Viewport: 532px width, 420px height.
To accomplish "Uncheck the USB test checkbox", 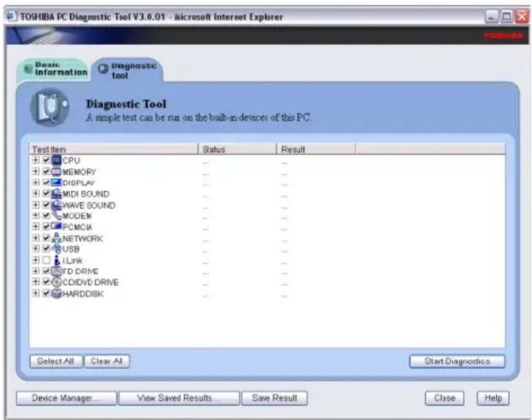I will point(47,249).
